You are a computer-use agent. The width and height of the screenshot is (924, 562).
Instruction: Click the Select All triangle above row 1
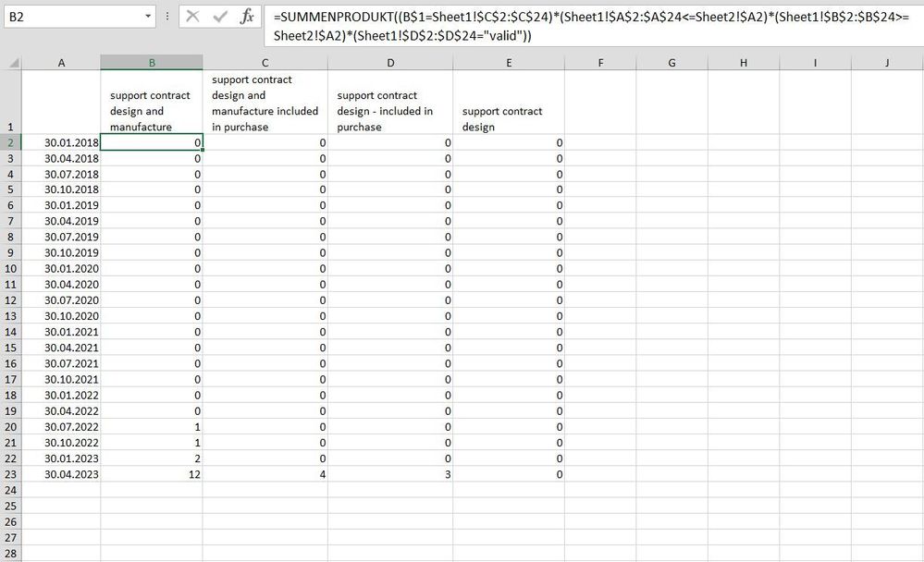(13, 62)
